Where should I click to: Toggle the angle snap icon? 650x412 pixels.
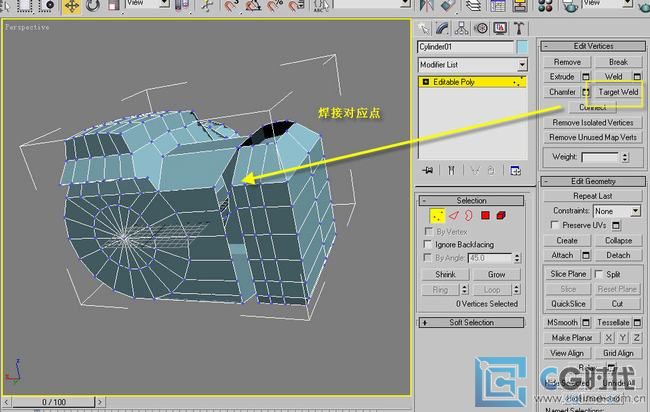click(253, 6)
